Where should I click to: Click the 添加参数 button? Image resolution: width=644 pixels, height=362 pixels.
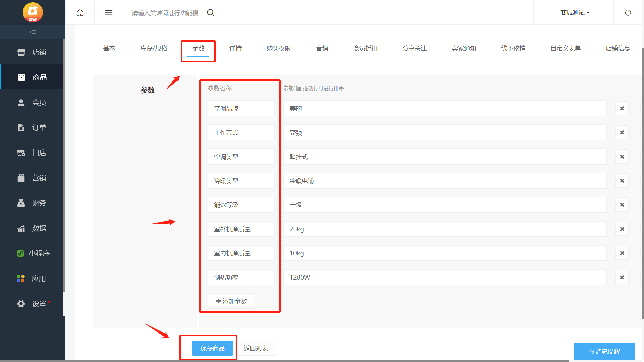[x=231, y=301]
